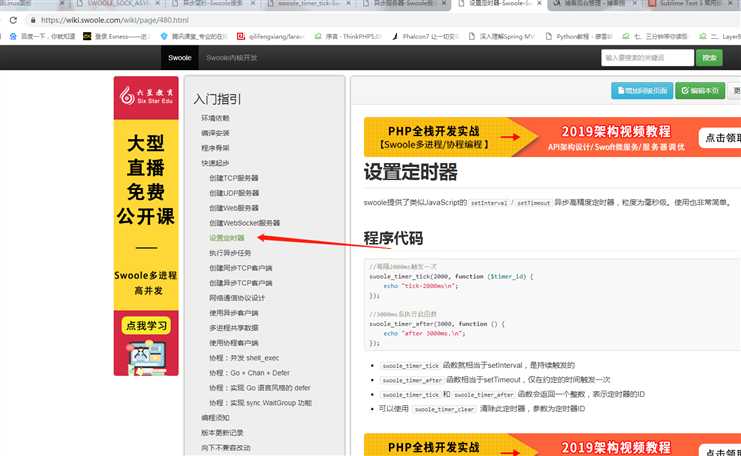Open the Phalcon7 bookmark
The image size is (741, 456).
pos(425,36)
